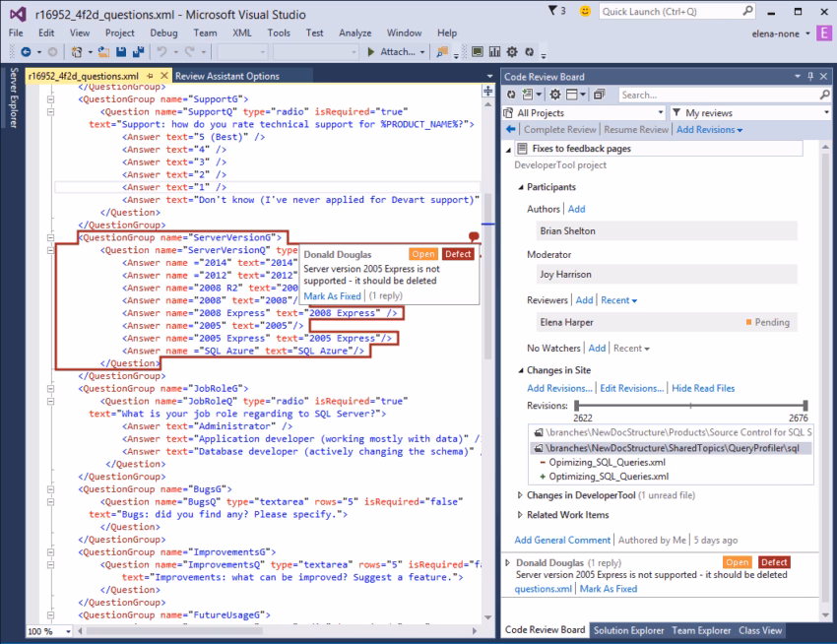Refresh the Code Review Board panel
Viewport: 837px width, 644px height.
click(x=511, y=94)
